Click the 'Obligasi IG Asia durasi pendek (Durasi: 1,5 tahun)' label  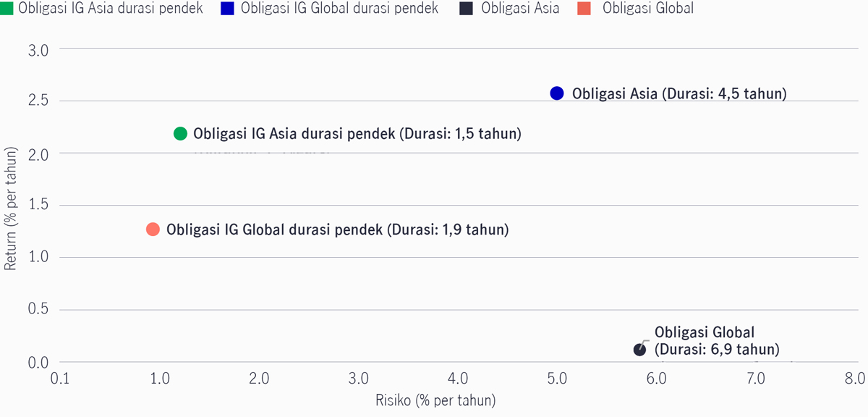tap(357, 134)
